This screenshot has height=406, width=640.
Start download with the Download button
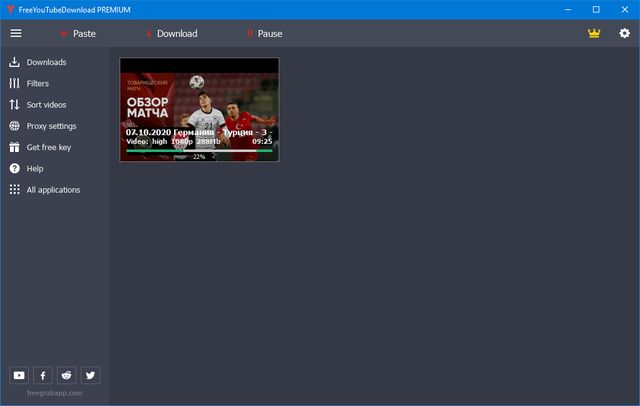pyautogui.click(x=171, y=33)
